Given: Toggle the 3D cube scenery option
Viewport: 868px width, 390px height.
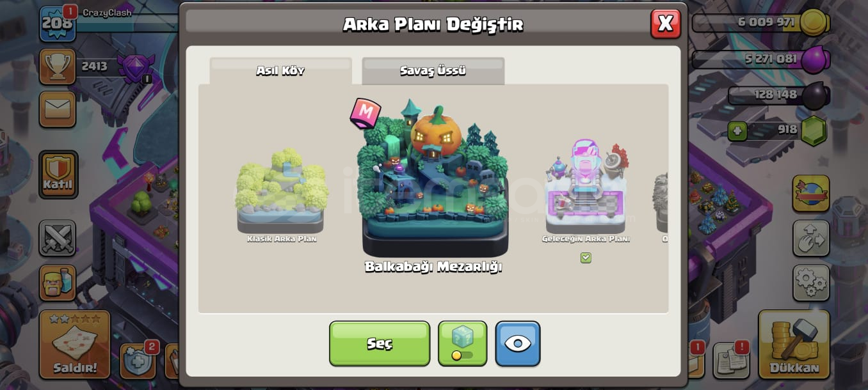Looking at the screenshot, I should click(462, 343).
